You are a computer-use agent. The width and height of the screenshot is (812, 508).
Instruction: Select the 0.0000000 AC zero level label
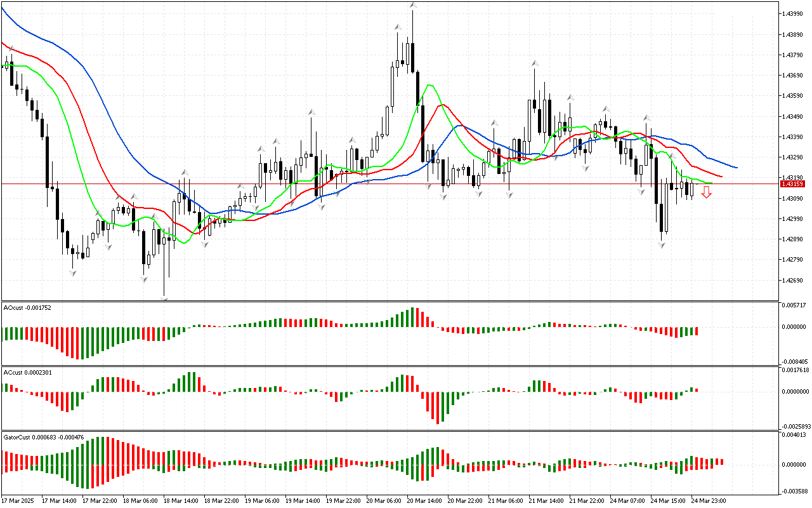795,392
